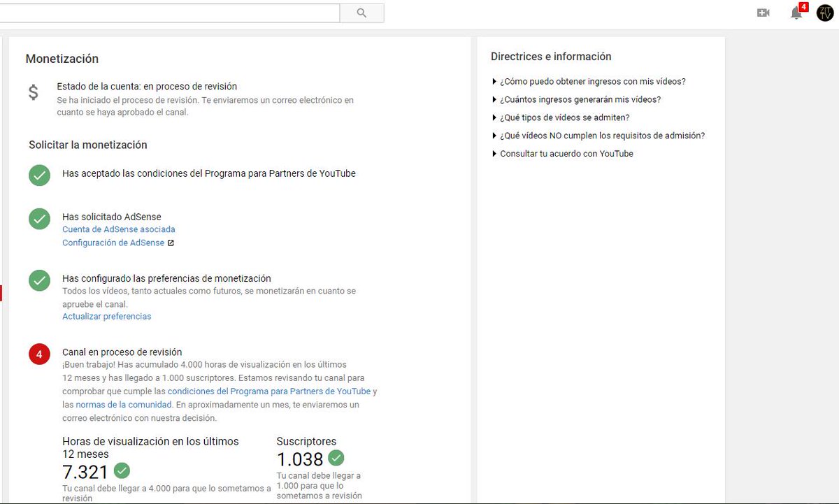Click external link icon after Configuración de AdSense
Viewport: 839px width, 504px height.
tap(171, 243)
